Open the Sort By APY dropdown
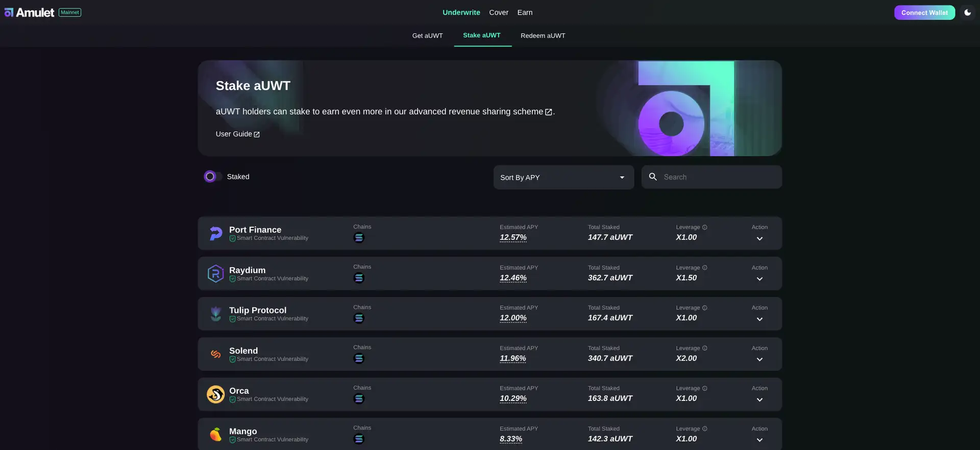The image size is (980, 450). pos(563,177)
